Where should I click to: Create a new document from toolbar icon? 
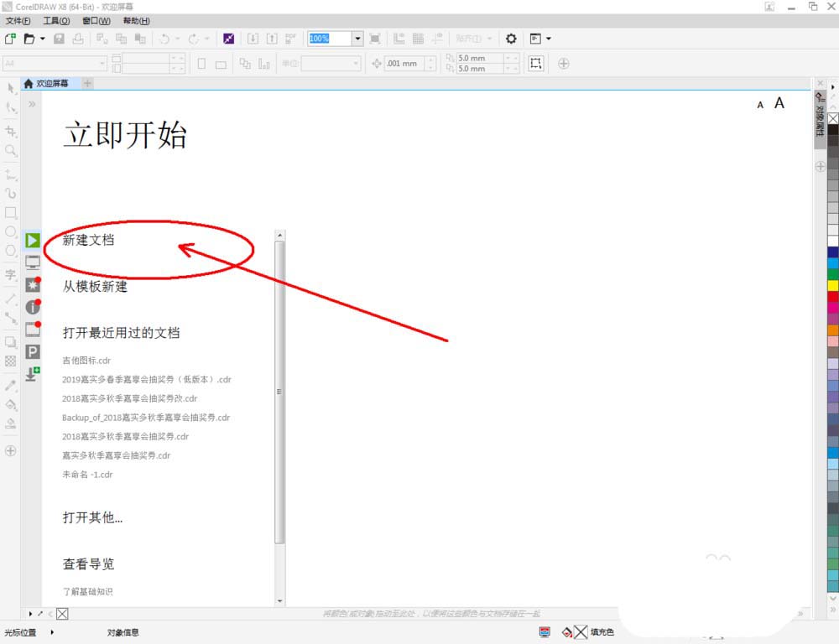pyautogui.click(x=10, y=39)
